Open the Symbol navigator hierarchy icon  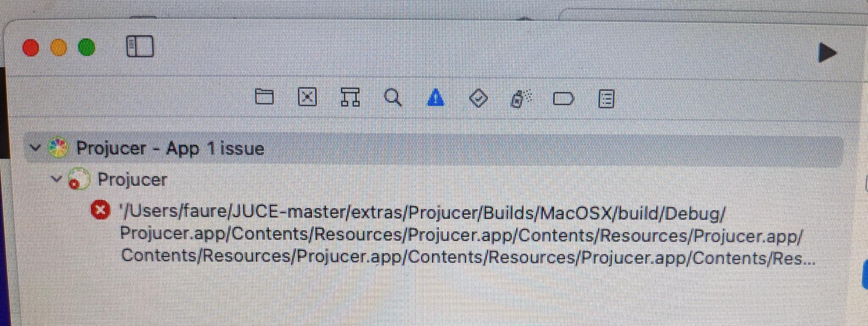(x=351, y=97)
